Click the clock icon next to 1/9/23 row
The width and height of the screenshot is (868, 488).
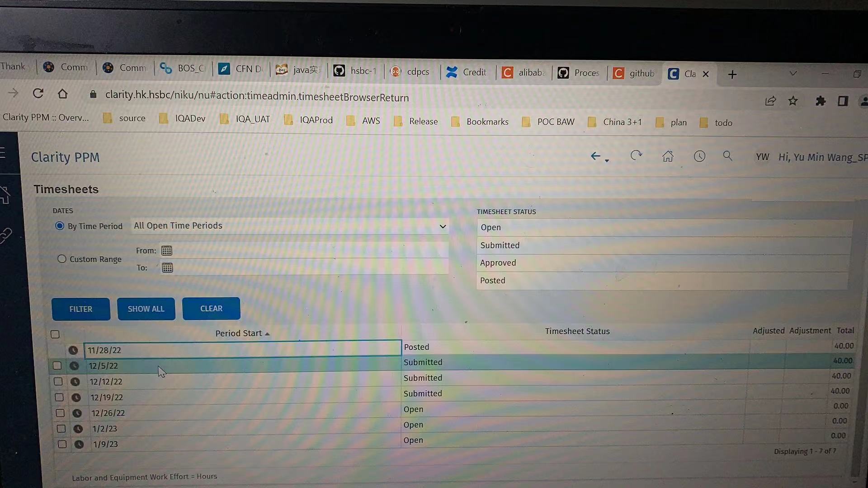79,443
